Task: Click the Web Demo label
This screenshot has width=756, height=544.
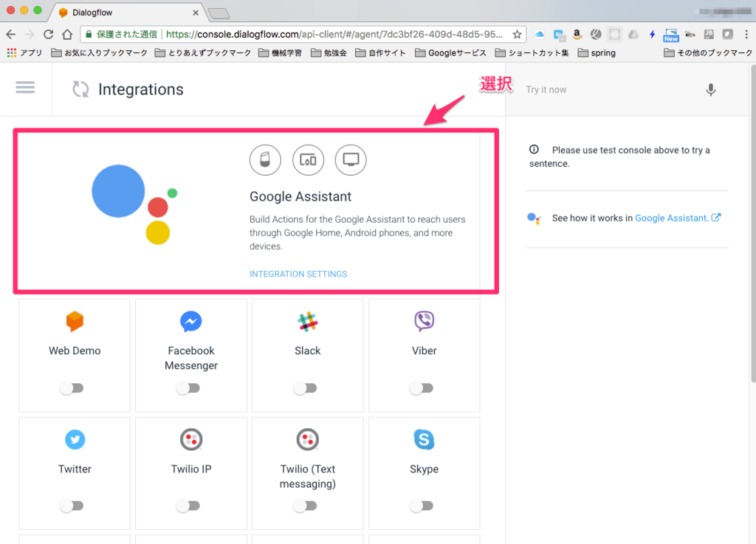Action: pos(75,351)
